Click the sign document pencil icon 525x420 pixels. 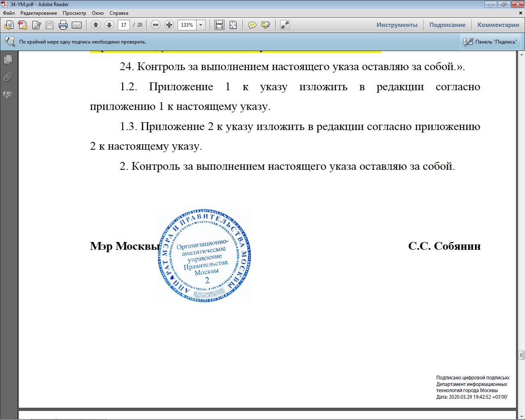tap(37, 25)
